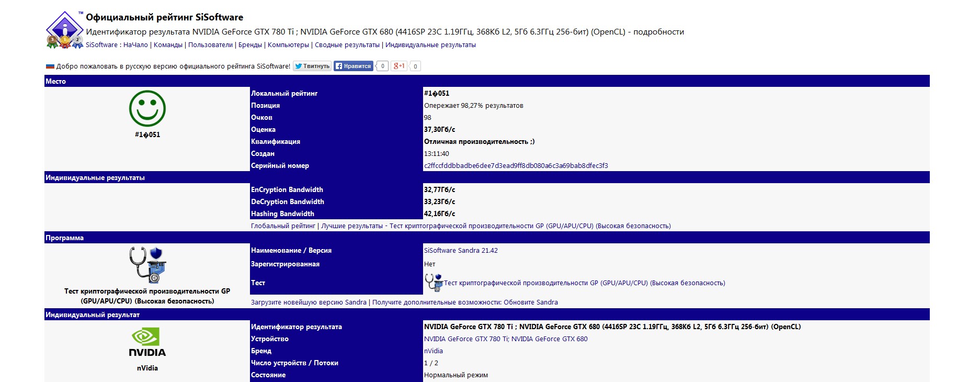Image resolution: width=980 pixels, height=382 pixels.
Task: Open Индивидуальные результаты navigation link
Action: [x=430, y=45]
